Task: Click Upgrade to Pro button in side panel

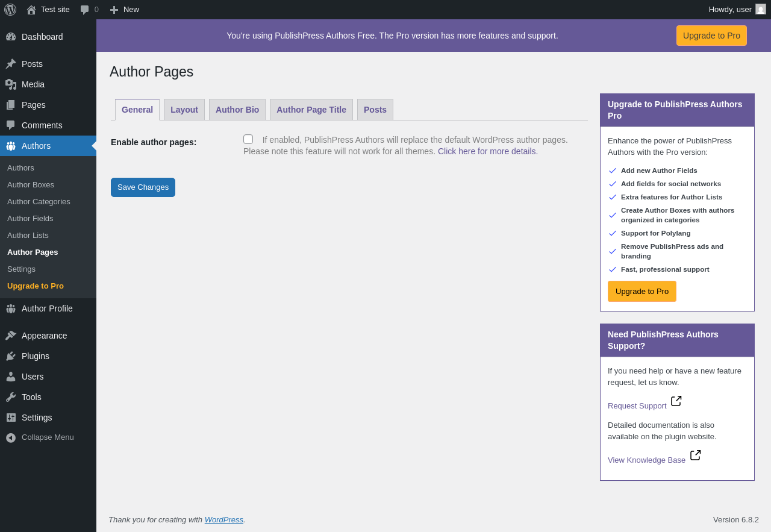Action: pos(642,291)
